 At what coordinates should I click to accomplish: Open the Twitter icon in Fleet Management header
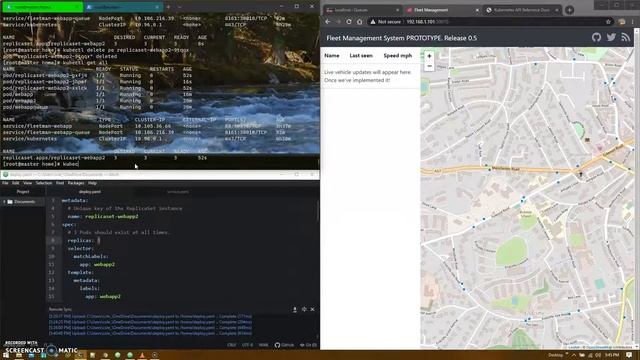tap(611, 38)
